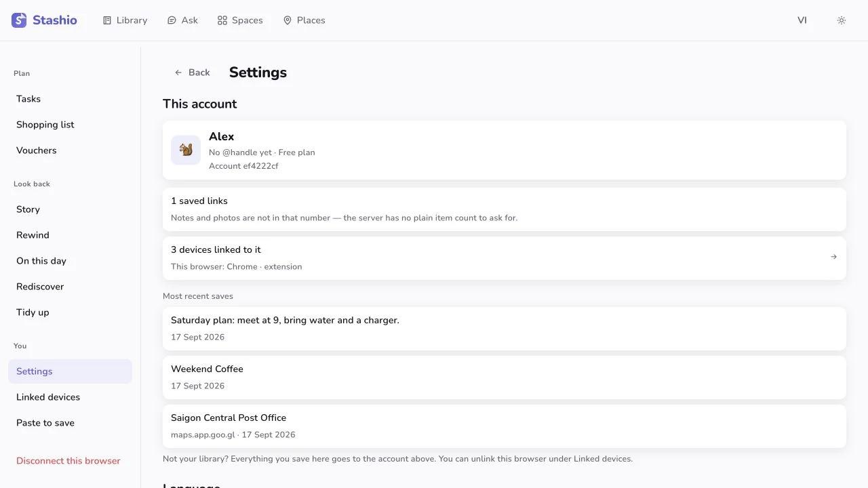This screenshot has height=488, width=868.
Task: Click the 'Account ef4222cf' text
Action: (x=243, y=166)
